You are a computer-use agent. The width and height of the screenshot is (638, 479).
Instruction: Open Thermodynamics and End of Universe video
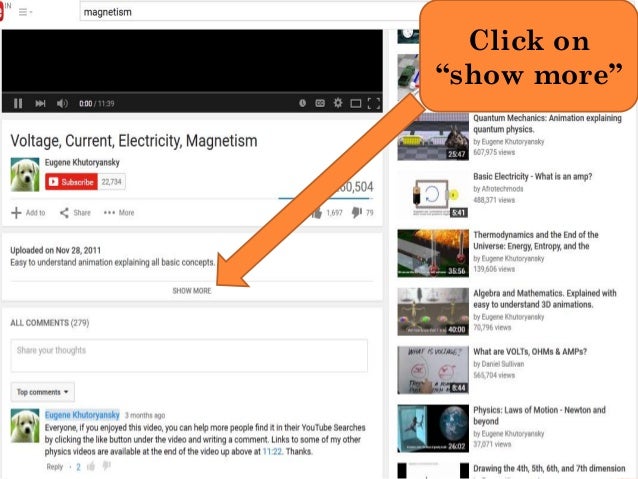coord(536,240)
